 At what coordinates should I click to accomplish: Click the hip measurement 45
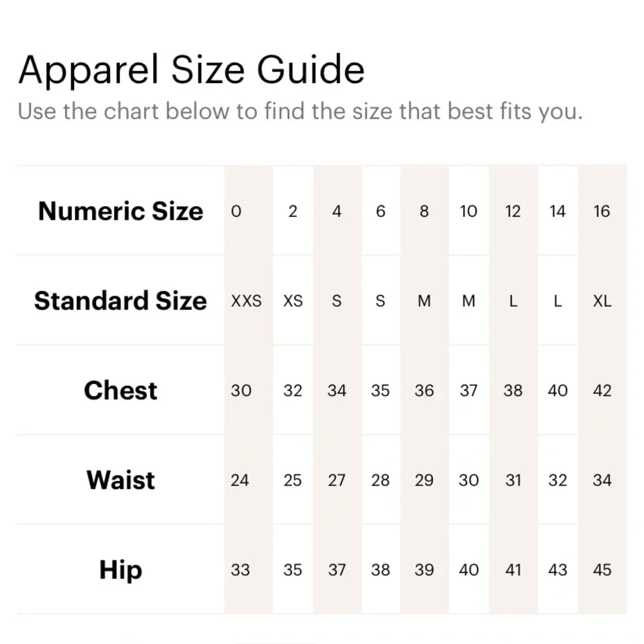[x=602, y=570]
